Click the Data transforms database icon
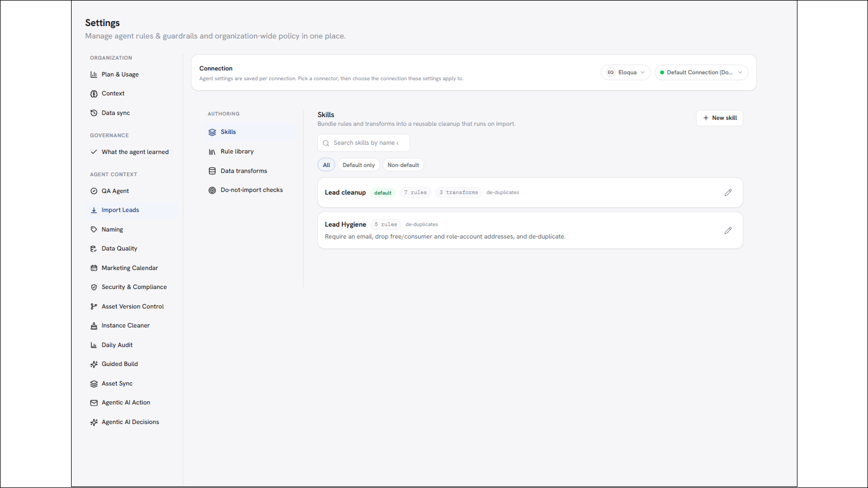Screen dimensions: 868x488 pyautogui.click(x=212, y=171)
